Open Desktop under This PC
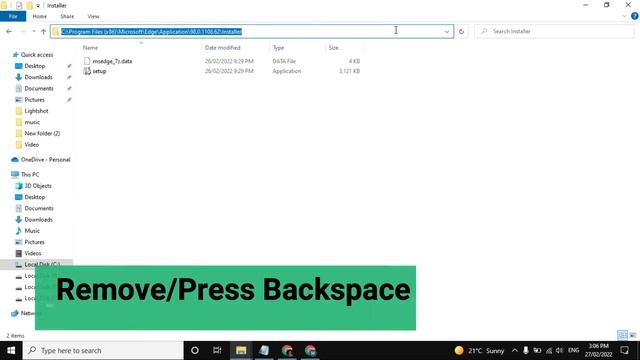The width and height of the screenshot is (640, 360). tap(35, 197)
